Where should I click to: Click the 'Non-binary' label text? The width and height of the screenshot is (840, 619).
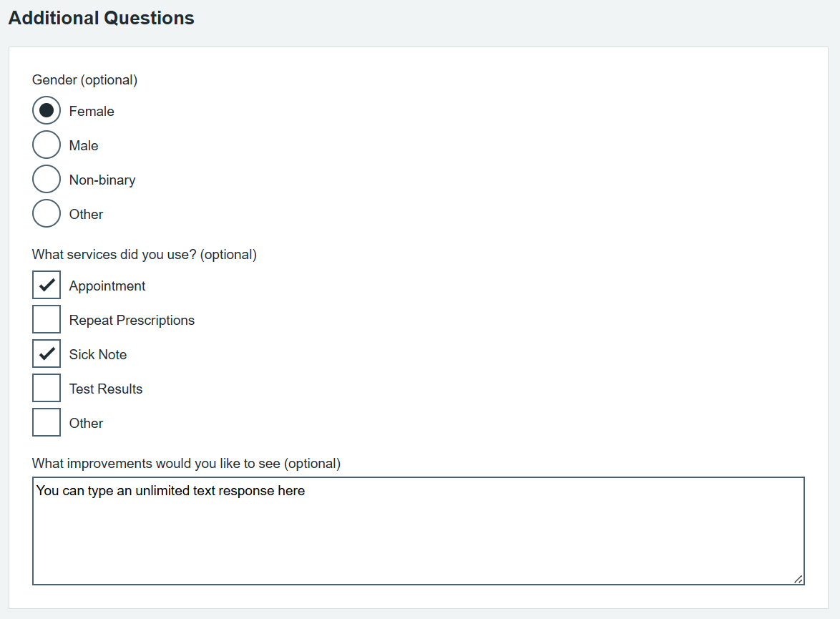point(102,180)
